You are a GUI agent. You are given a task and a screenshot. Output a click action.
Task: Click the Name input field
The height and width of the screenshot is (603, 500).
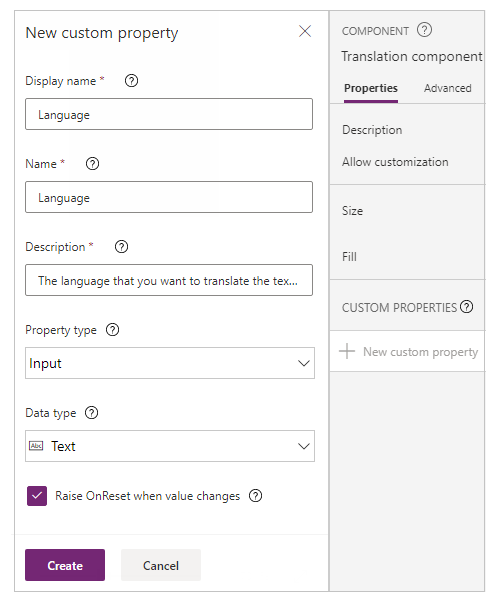169,197
